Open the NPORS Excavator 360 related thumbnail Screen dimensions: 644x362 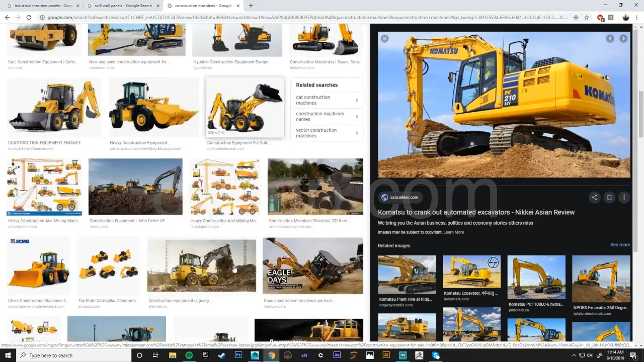[x=601, y=279]
